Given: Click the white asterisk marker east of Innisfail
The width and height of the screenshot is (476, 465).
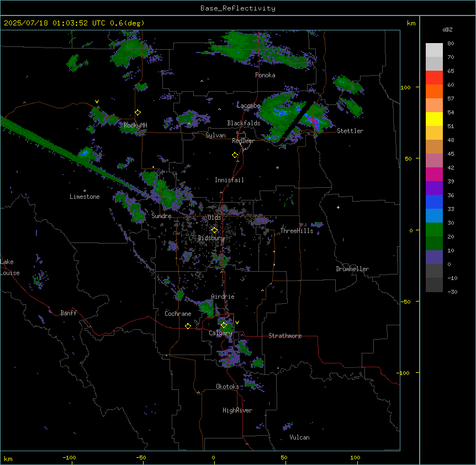Looking at the screenshot, I should click(x=277, y=167).
